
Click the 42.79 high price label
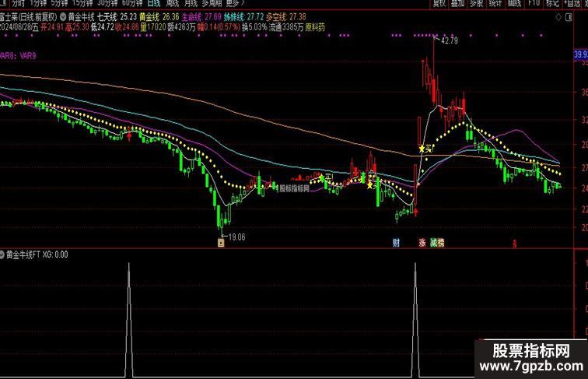tap(450, 40)
